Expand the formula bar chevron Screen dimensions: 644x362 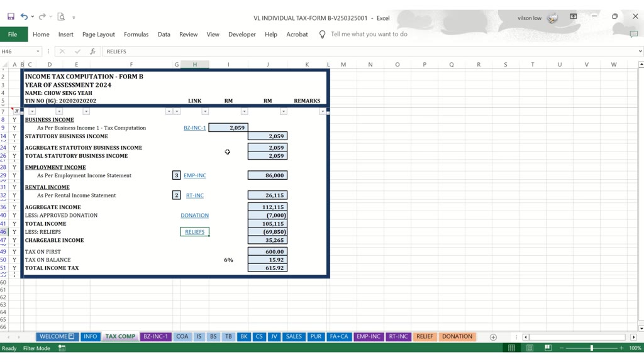640,52
